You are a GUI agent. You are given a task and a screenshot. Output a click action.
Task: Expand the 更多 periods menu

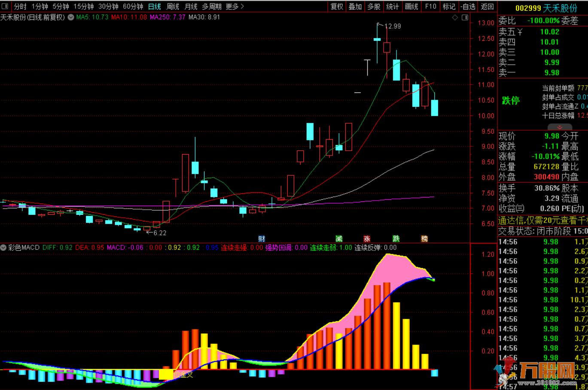coord(235,6)
